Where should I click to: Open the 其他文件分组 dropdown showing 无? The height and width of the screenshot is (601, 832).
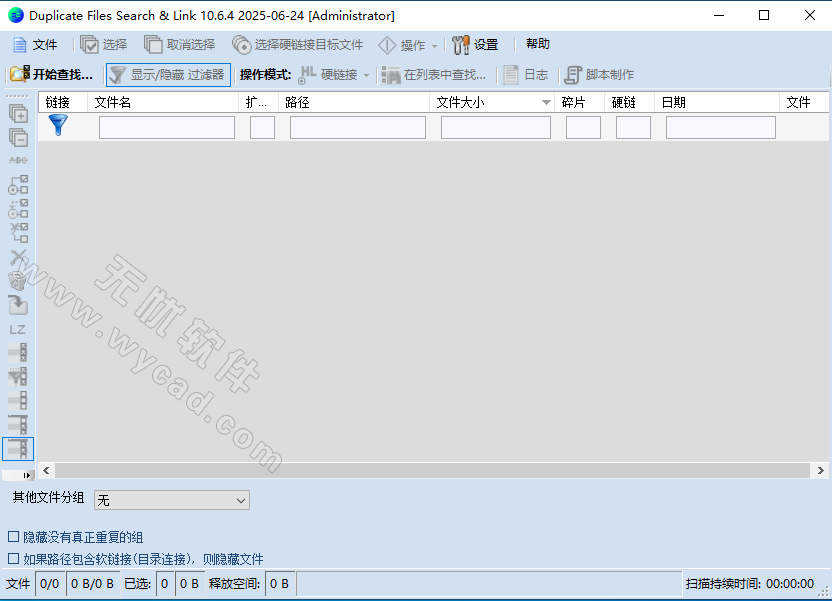171,499
